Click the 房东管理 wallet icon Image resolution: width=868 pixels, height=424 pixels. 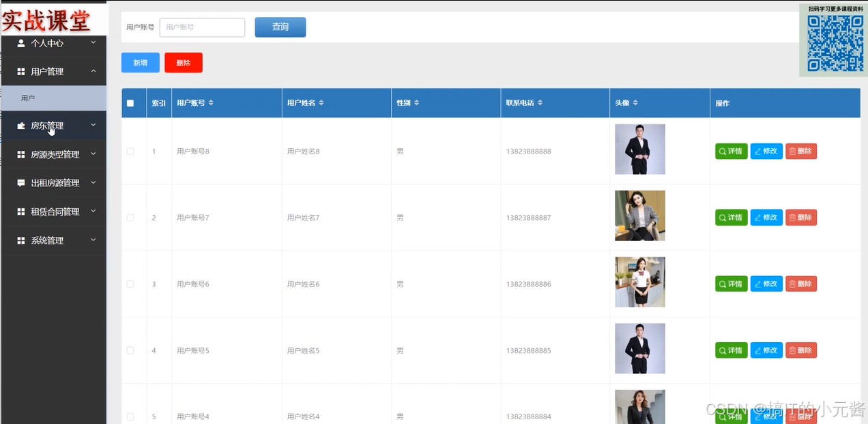coord(21,126)
